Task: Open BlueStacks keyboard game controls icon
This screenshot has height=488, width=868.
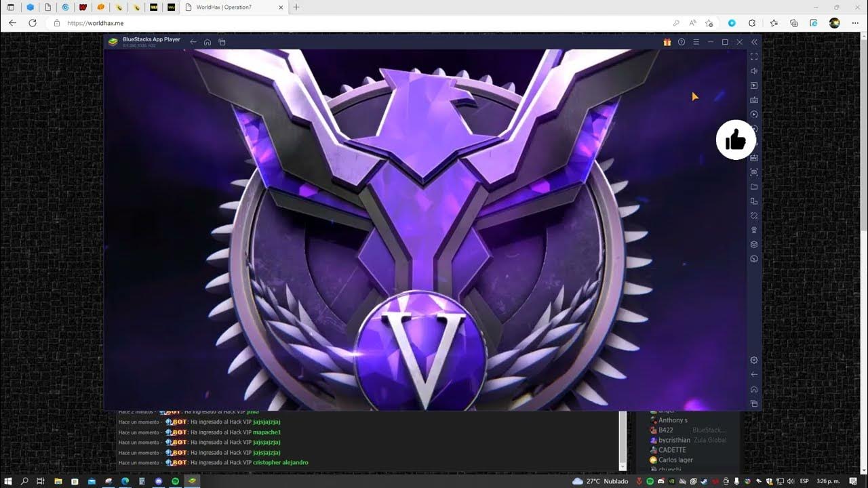Action: click(x=754, y=100)
